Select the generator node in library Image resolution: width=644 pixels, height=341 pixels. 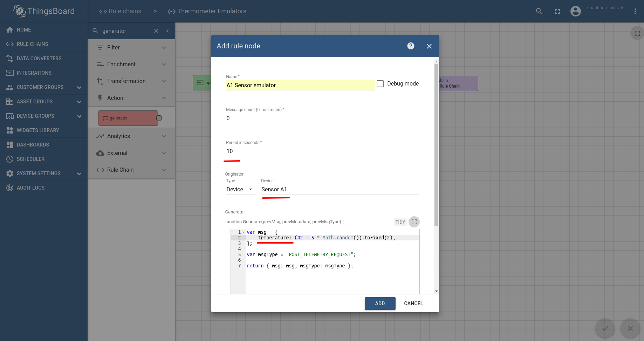[128, 118]
